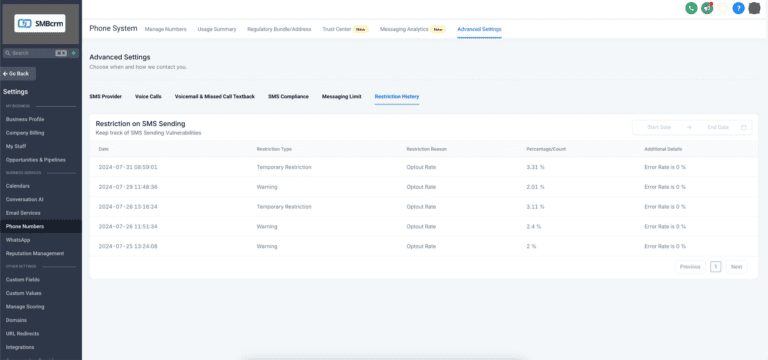768x360 pixels.
Task: Select Manage Scoring in sidebar
Action: 25,307
